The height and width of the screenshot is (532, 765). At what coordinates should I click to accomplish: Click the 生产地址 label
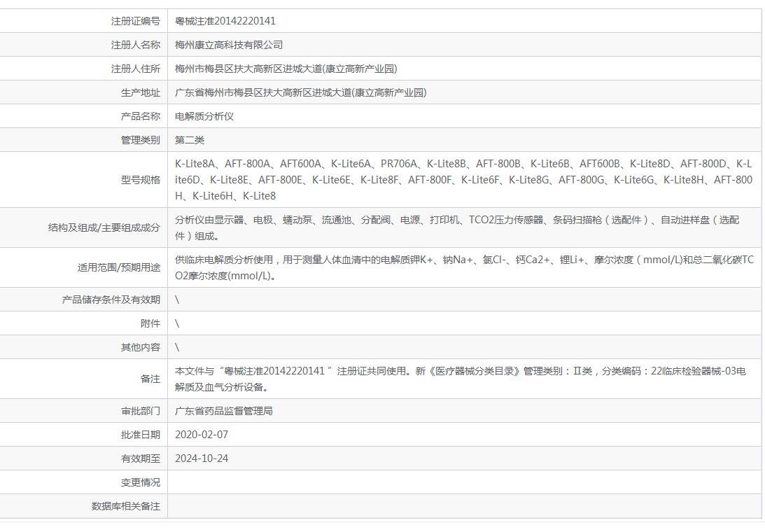[141, 92]
